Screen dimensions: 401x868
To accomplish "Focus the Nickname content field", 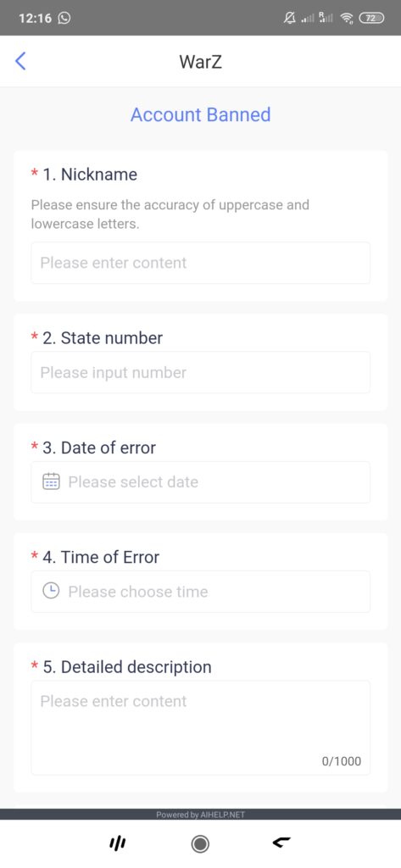I will point(200,263).
